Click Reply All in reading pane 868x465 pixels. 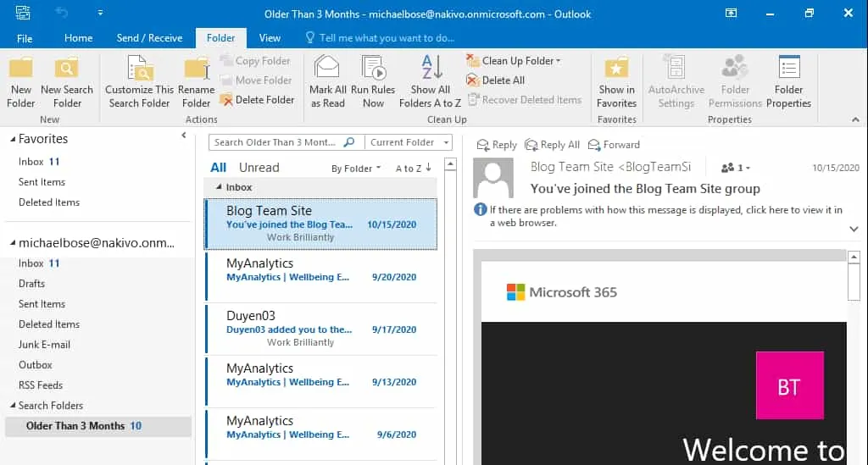(x=553, y=145)
